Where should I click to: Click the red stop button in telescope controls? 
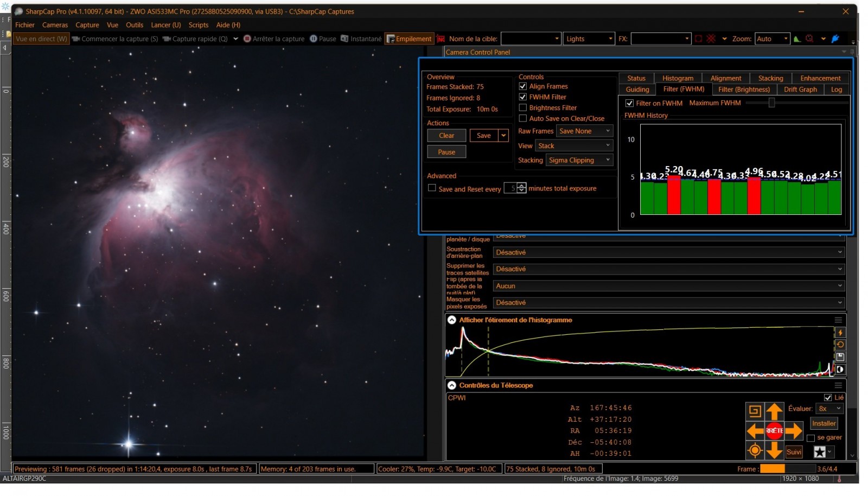pos(774,431)
